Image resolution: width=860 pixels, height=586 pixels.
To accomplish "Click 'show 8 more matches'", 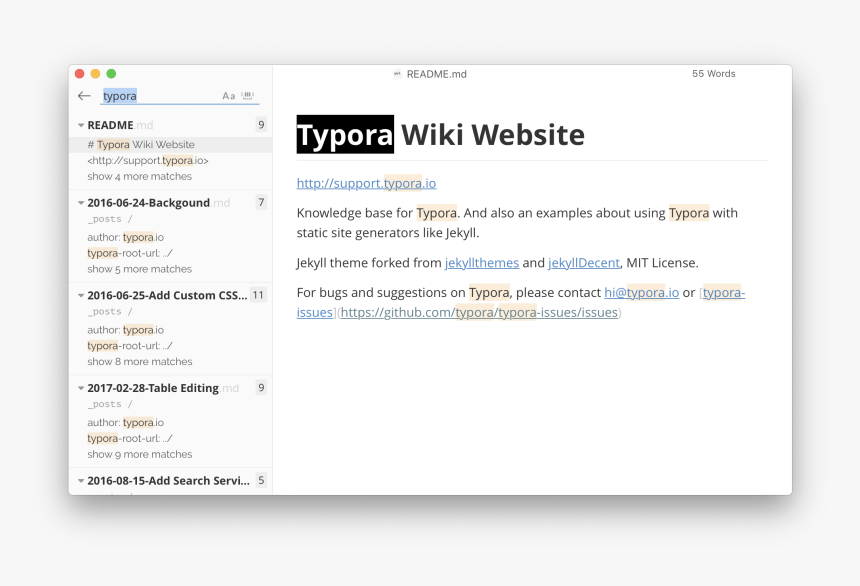I will [x=140, y=362].
